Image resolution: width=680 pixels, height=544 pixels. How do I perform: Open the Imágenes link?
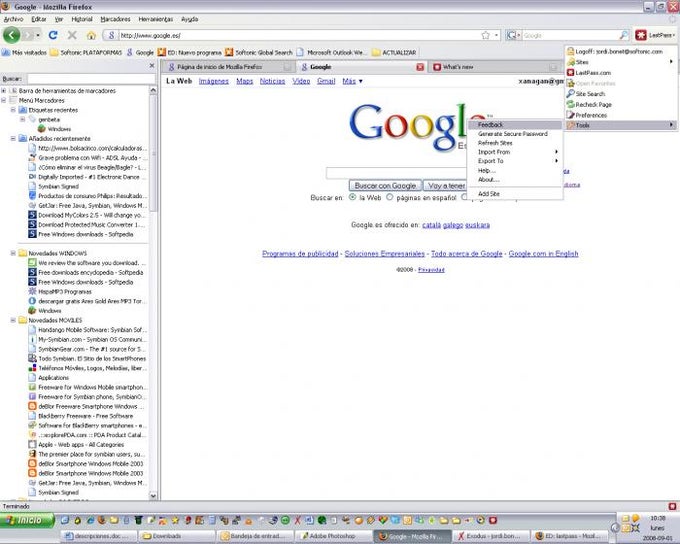pos(213,81)
